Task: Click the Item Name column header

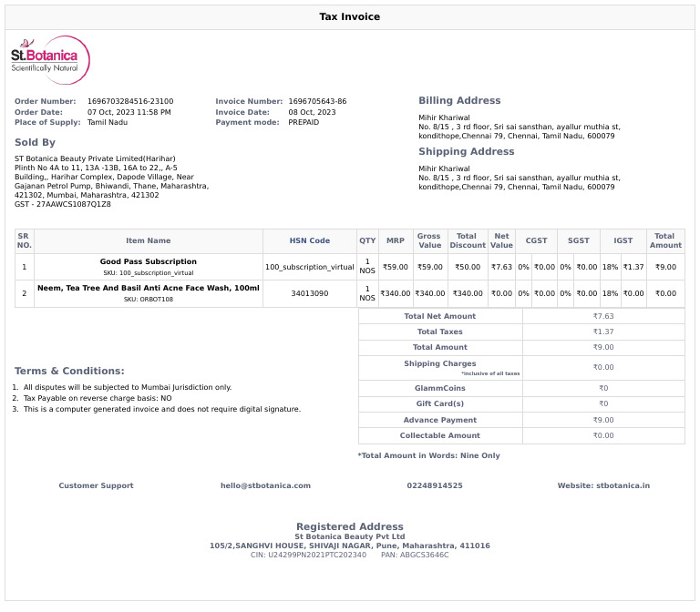Action: 149,241
